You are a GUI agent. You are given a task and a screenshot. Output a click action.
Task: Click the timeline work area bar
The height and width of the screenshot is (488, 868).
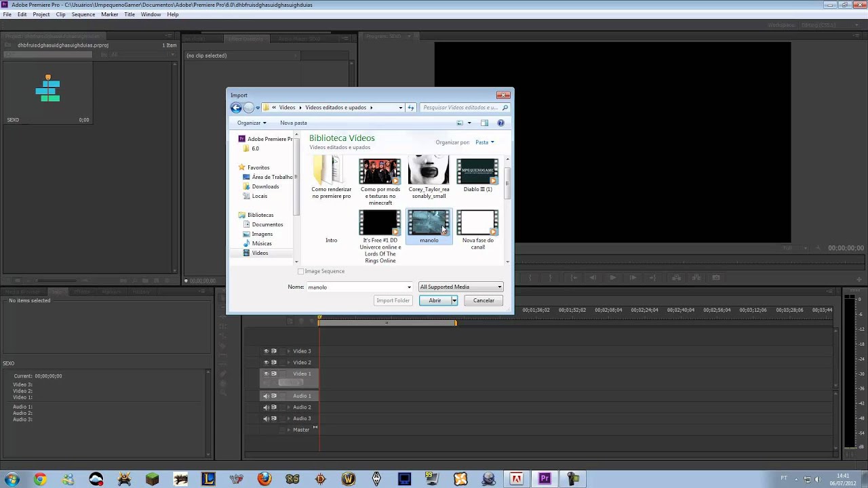pos(387,323)
